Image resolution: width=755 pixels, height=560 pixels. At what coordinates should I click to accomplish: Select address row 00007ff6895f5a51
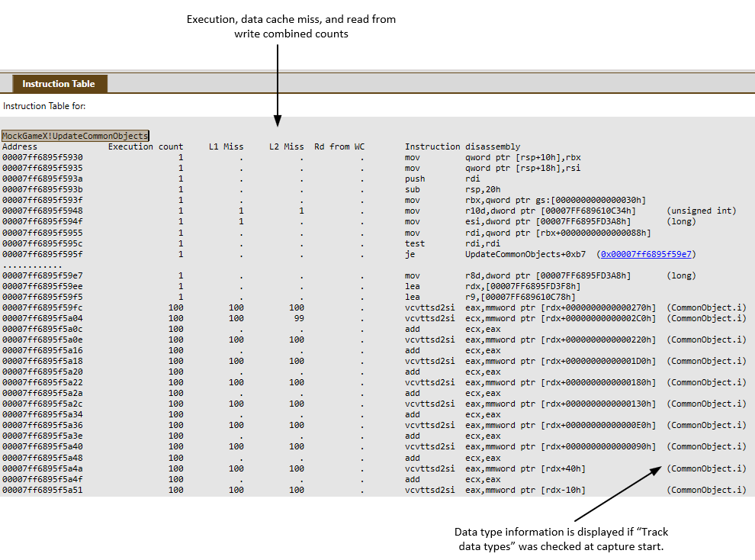click(374, 490)
